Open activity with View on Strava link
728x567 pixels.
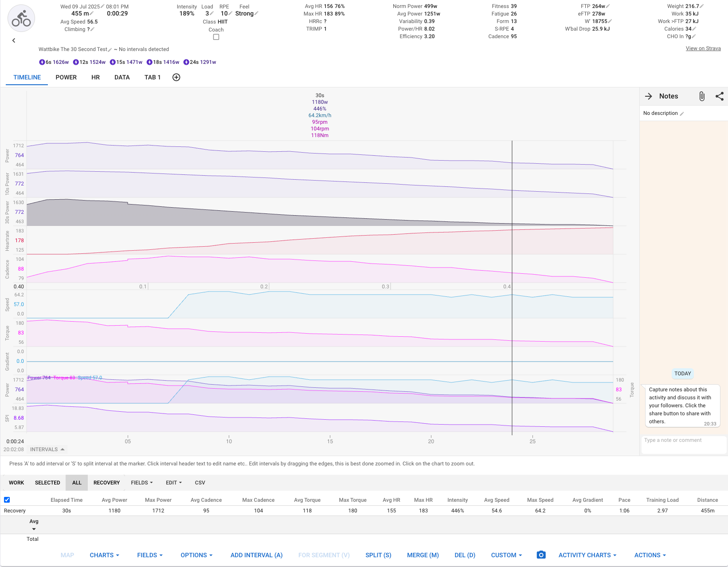click(703, 48)
